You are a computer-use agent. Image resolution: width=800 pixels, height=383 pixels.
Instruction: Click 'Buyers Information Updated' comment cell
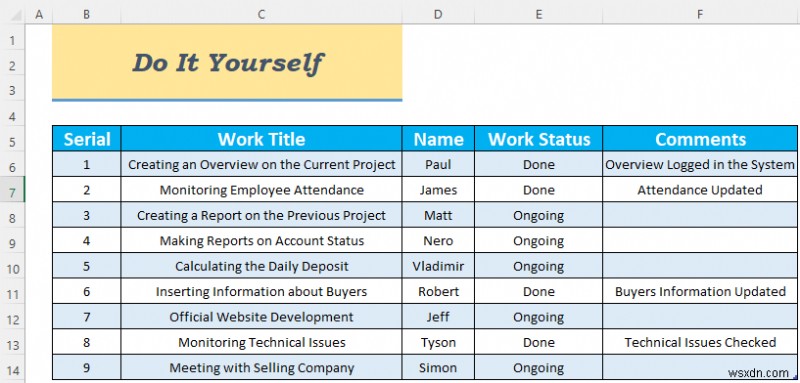(x=700, y=291)
